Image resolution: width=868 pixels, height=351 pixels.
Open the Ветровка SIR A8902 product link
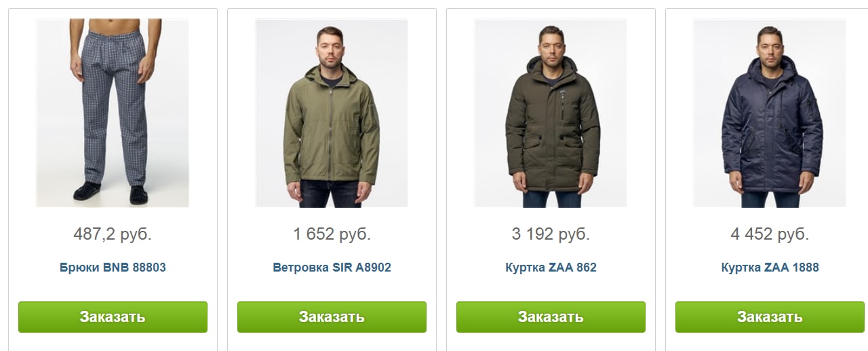(x=332, y=267)
